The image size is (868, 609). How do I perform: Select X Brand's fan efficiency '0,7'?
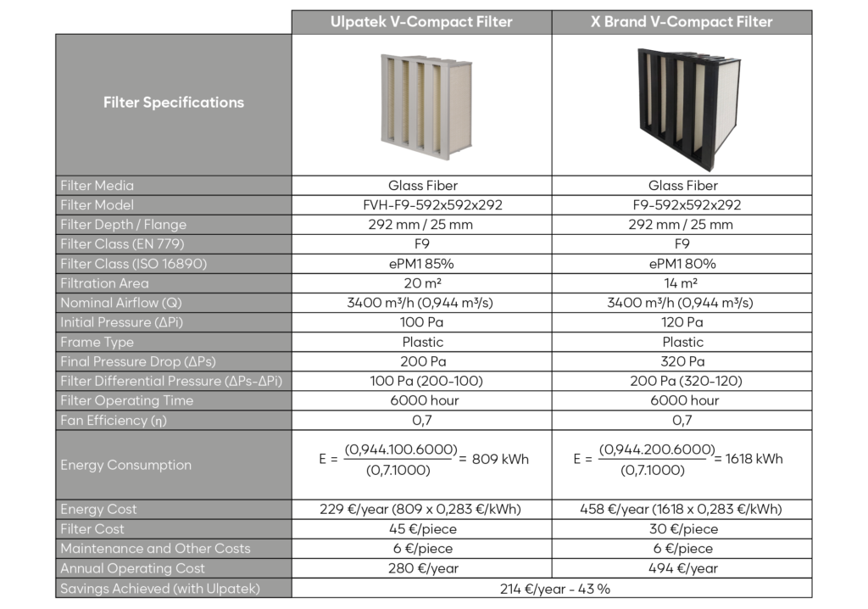click(x=682, y=421)
